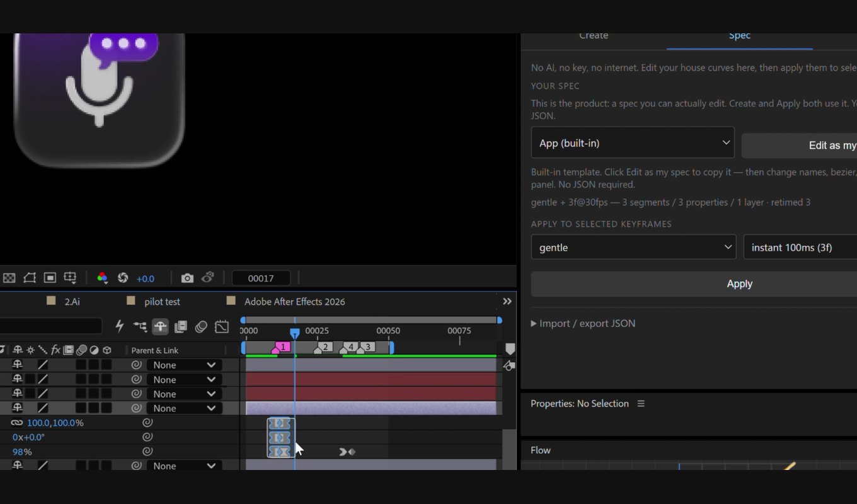Image resolution: width=857 pixels, height=504 pixels.
Task: Open the show channel color menu
Action: pos(102,278)
